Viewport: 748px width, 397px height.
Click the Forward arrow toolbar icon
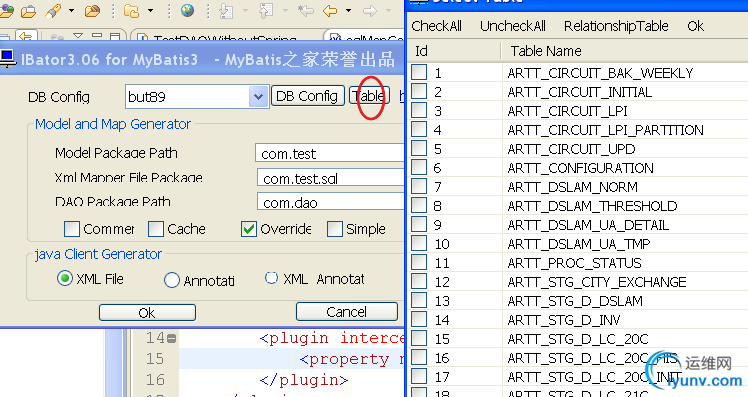(369, 10)
